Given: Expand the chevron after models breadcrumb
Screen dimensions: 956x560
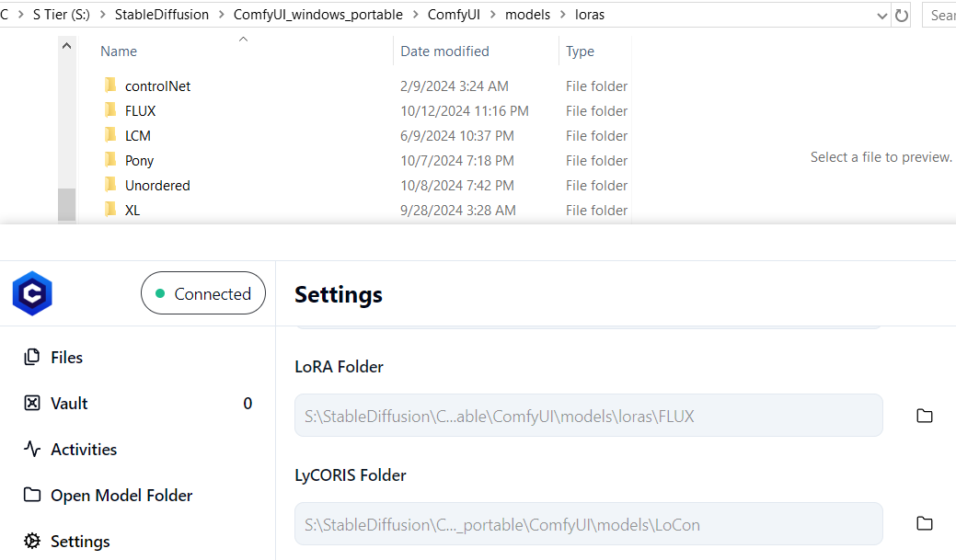Looking at the screenshot, I should 562,15.
